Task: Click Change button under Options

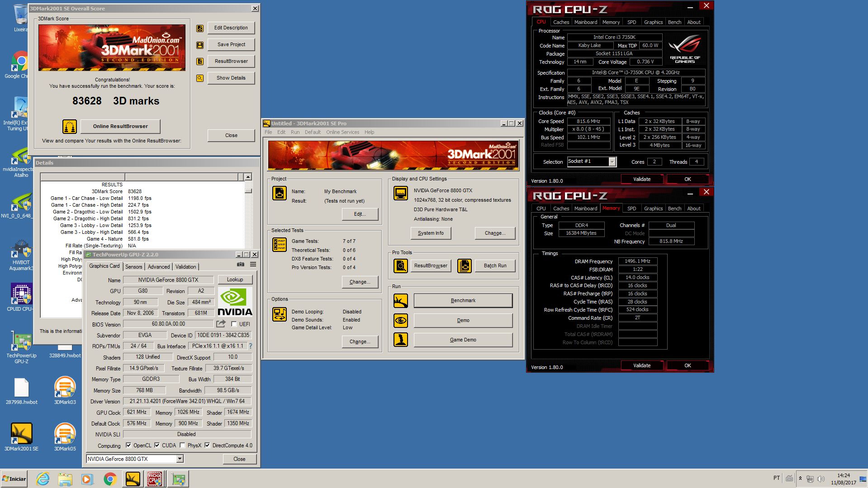Action: [360, 342]
